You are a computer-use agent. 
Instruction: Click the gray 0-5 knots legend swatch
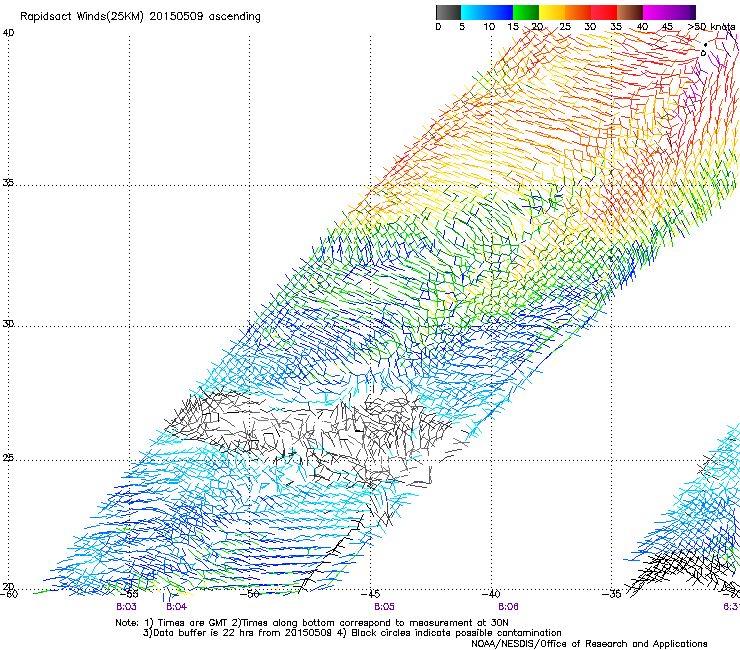click(x=448, y=12)
